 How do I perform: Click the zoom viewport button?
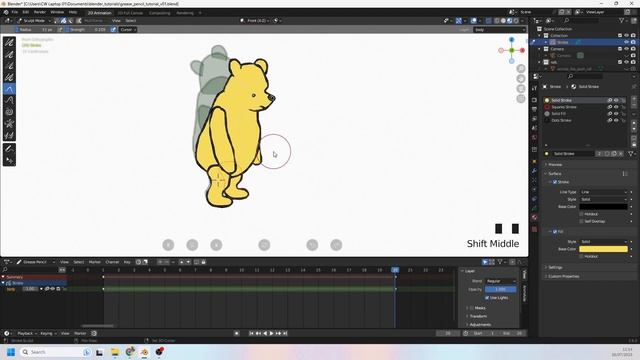pos(521,69)
